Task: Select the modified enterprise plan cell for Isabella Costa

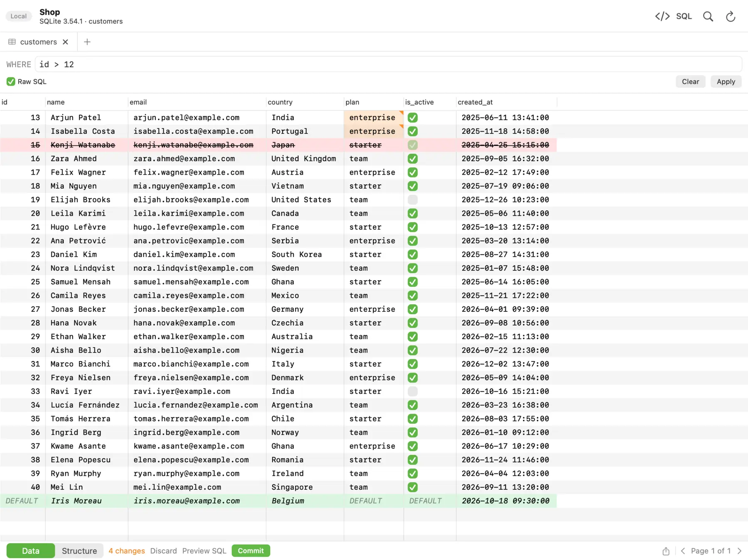Action: tap(374, 131)
